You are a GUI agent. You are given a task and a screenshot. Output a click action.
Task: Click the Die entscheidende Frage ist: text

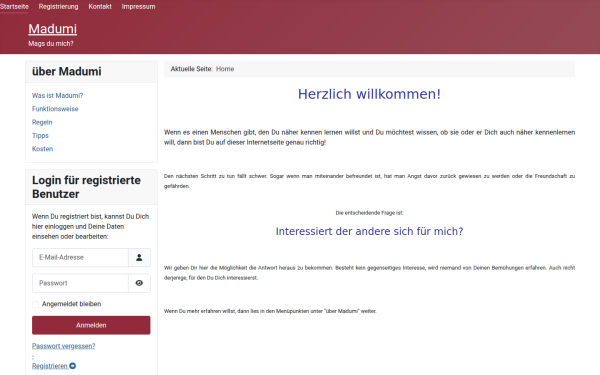click(369, 213)
